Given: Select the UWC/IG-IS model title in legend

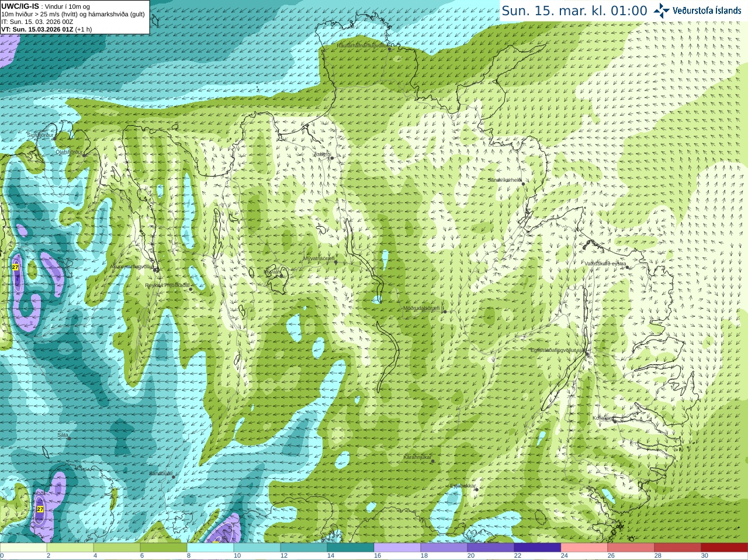Looking at the screenshot, I should tap(20, 6).
